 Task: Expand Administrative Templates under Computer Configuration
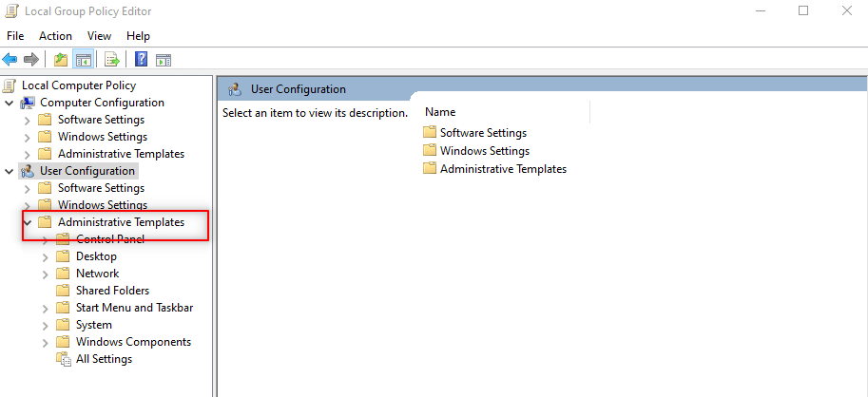click(28, 155)
